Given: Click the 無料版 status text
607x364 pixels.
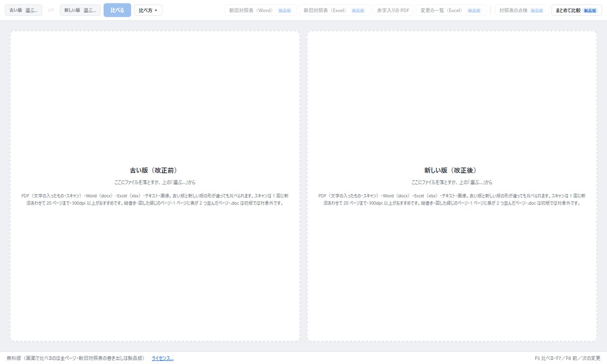Looking at the screenshot, I should pos(75,358).
